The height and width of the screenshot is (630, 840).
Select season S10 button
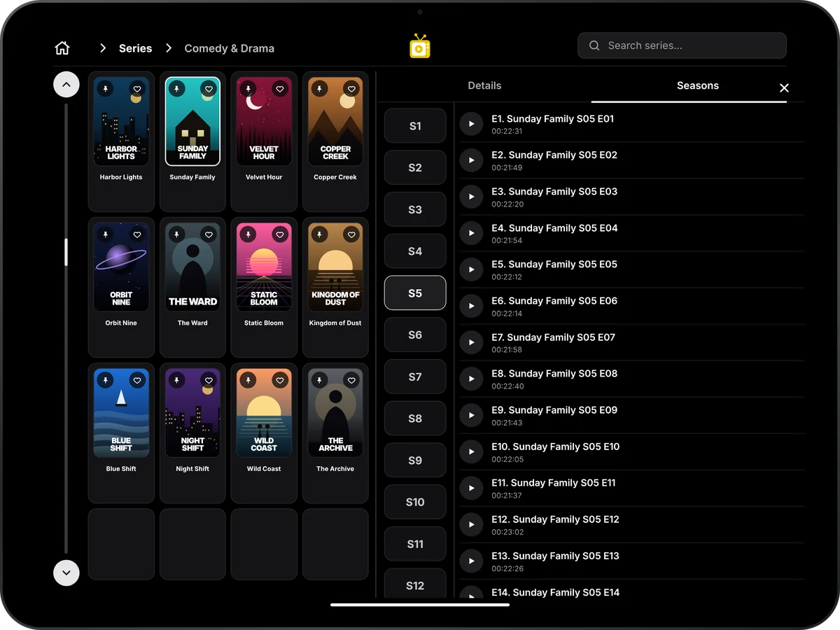coord(415,502)
